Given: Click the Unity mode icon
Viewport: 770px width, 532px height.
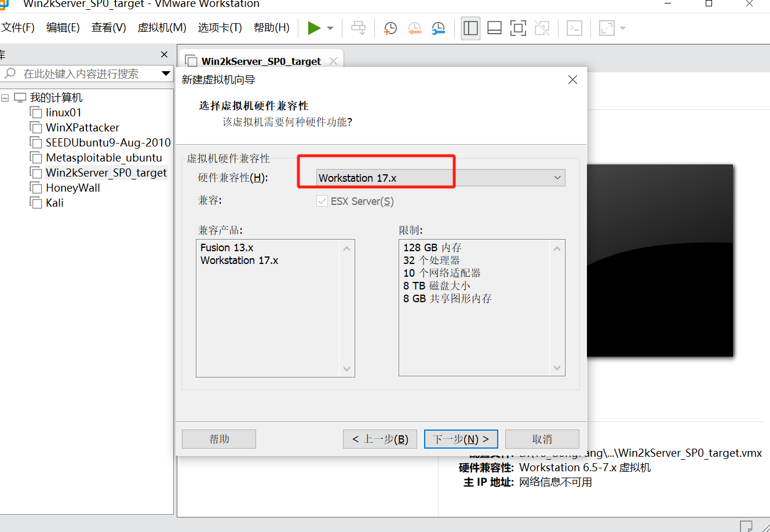Looking at the screenshot, I should (542, 28).
